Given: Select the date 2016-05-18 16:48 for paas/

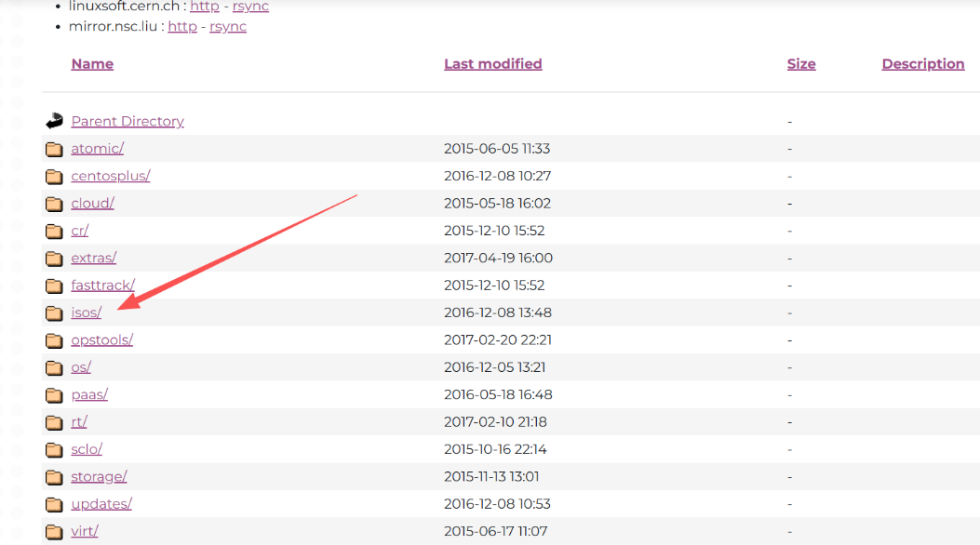Looking at the screenshot, I should click(x=498, y=395).
